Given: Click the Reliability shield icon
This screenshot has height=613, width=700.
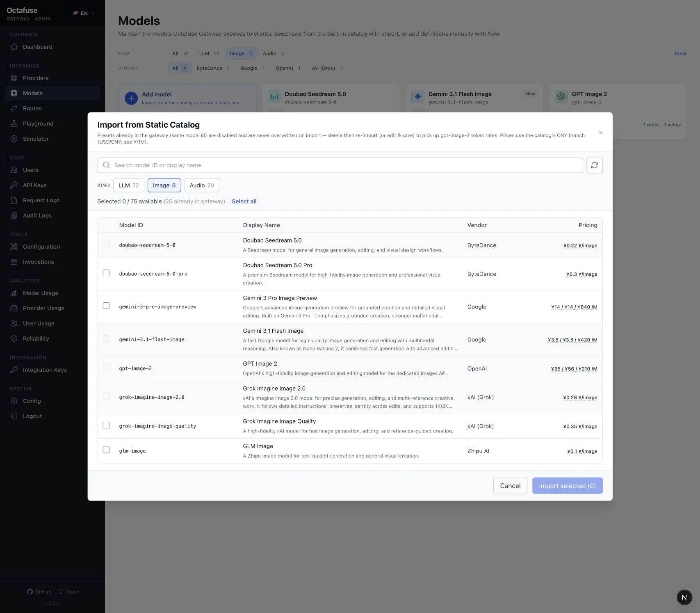Looking at the screenshot, I should point(14,339).
